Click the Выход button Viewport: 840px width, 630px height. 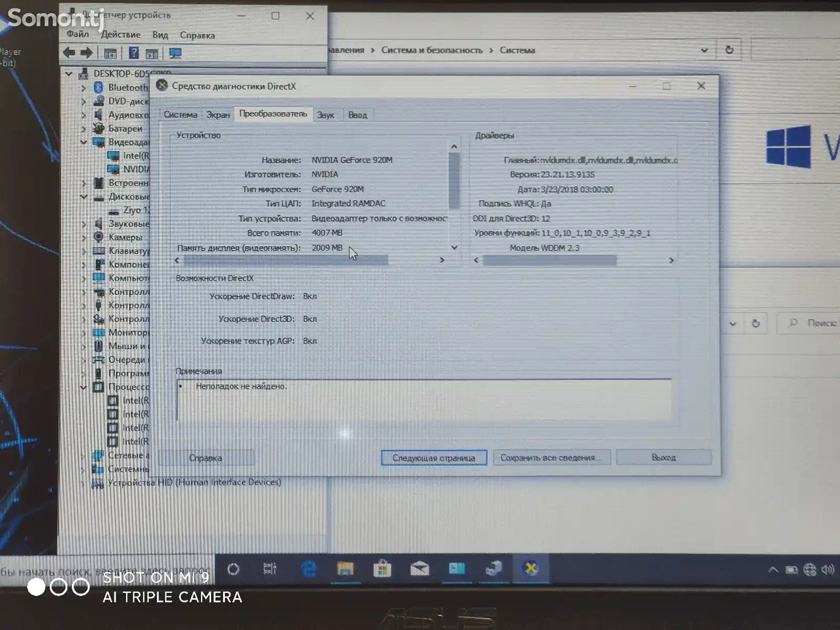point(664,457)
